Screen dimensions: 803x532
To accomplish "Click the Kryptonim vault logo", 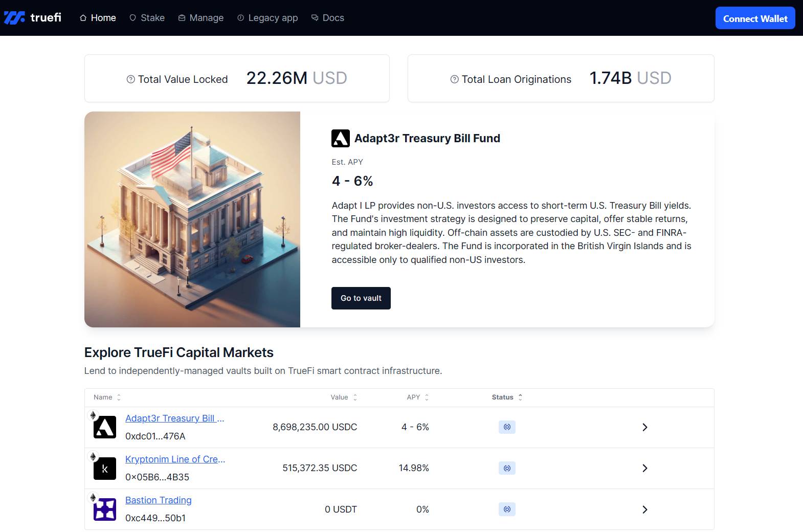I will 105,469.
